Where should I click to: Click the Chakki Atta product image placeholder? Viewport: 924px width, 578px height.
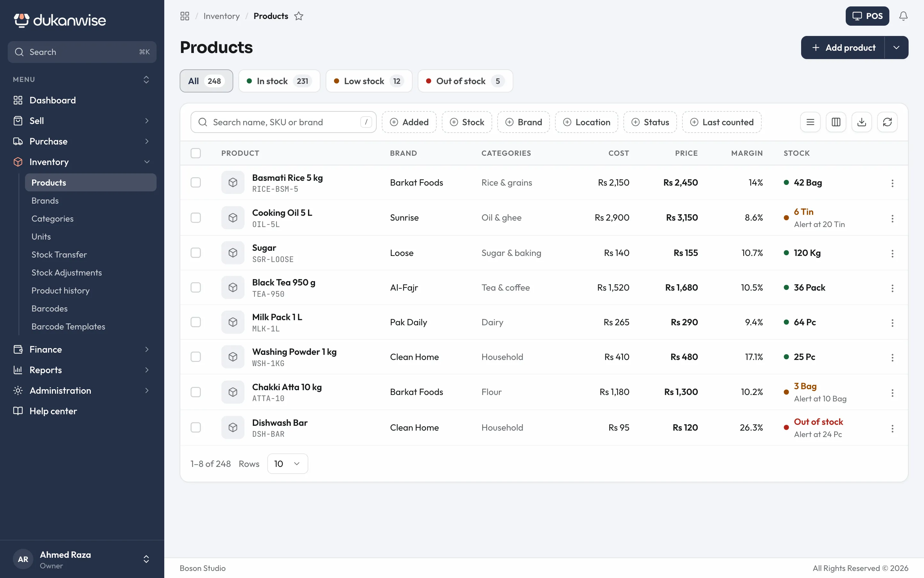point(233,392)
